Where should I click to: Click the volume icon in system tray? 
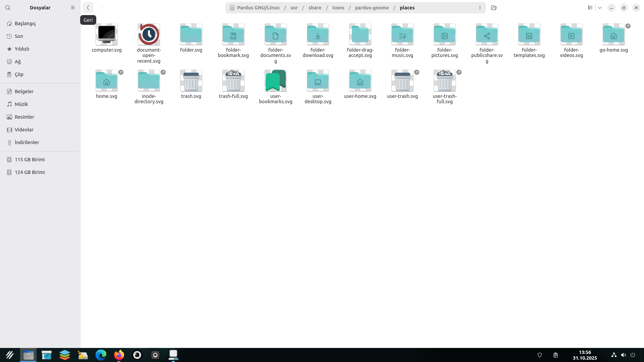(623, 355)
